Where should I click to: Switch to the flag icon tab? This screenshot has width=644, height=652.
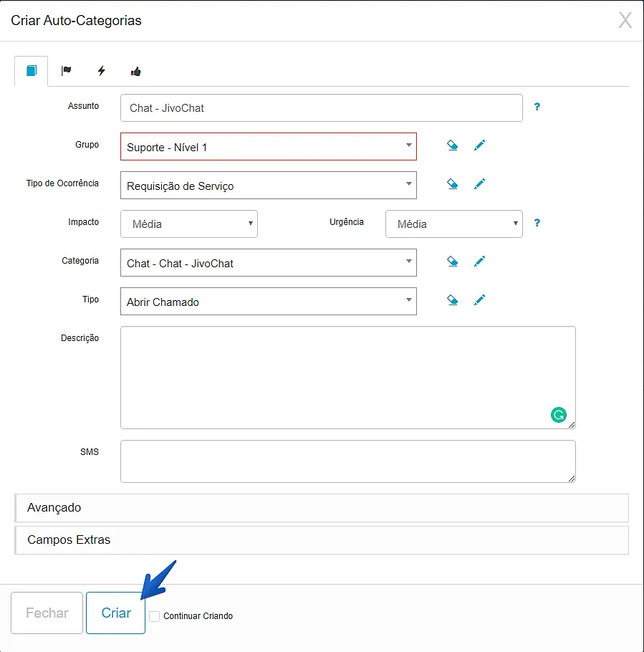pos(66,71)
